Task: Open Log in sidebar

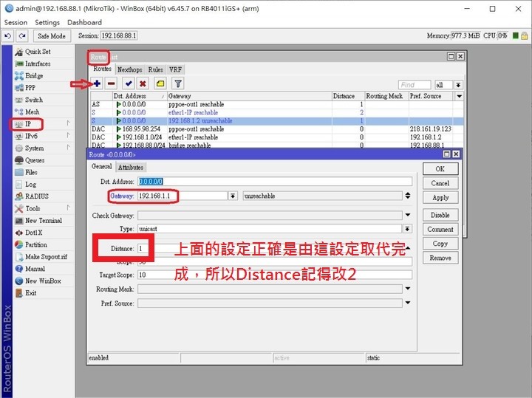Action: pyautogui.click(x=30, y=185)
